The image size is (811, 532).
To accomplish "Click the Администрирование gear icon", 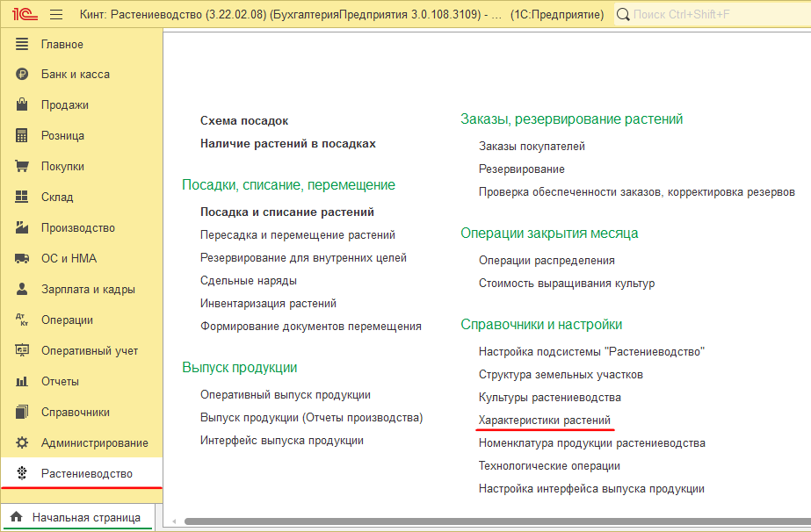I will [x=23, y=443].
